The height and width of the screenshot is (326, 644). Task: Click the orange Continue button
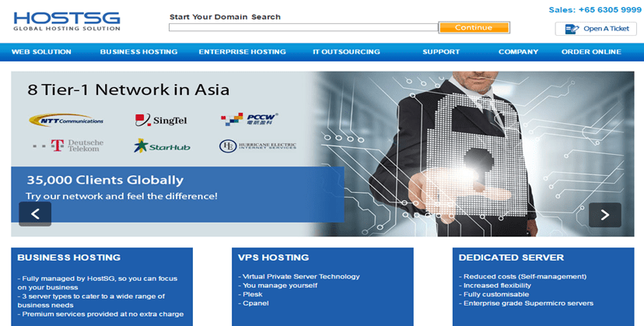click(x=474, y=27)
